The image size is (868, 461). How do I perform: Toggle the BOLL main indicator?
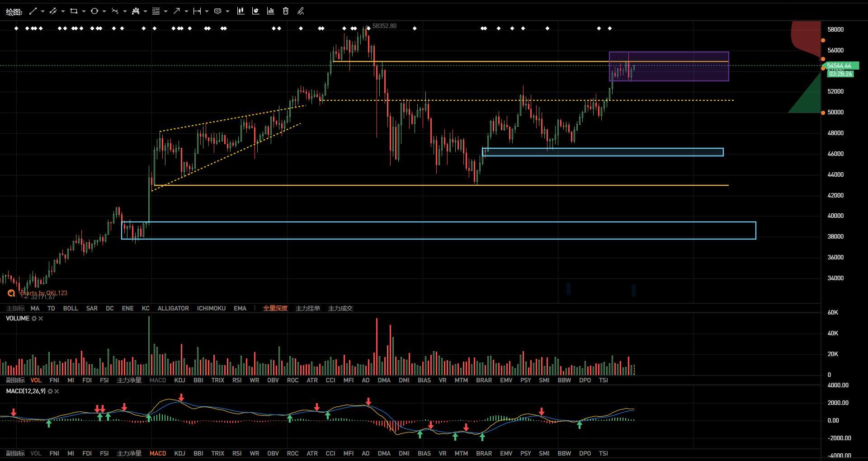click(71, 308)
